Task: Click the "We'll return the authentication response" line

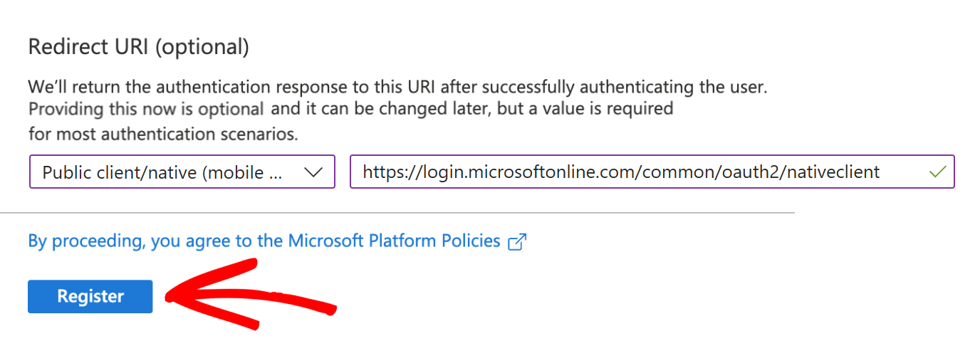Action: (397, 87)
